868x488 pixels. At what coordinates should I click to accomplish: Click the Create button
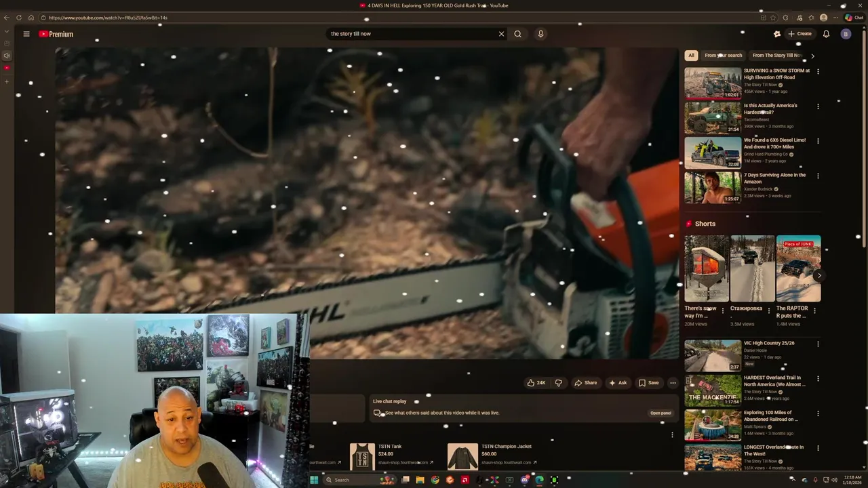pyautogui.click(x=800, y=34)
